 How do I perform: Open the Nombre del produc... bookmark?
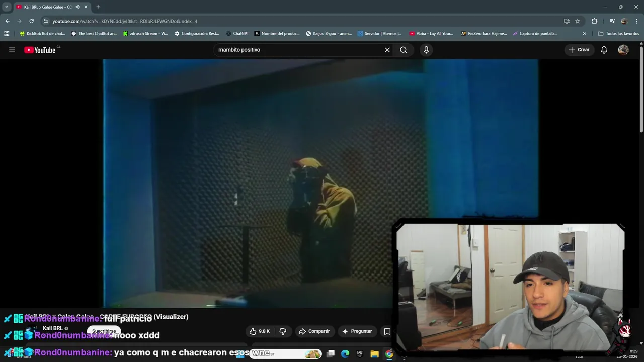277,34
